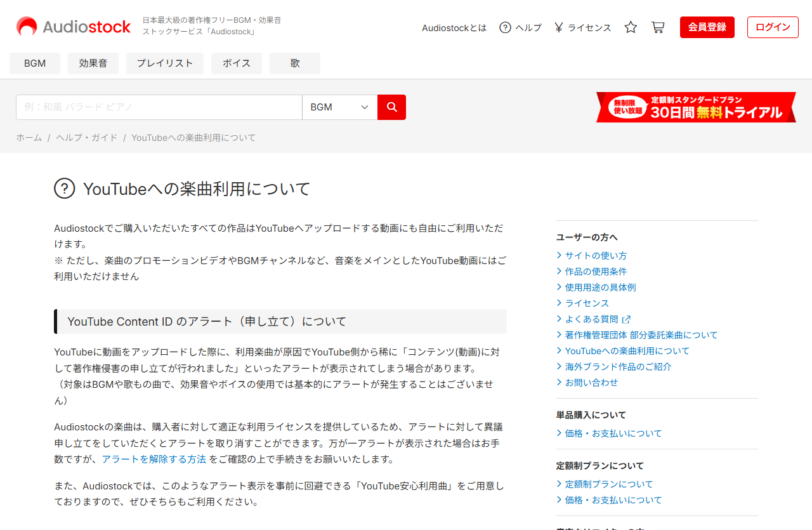
Task: Open the shopping cart icon
Action: (658, 27)
